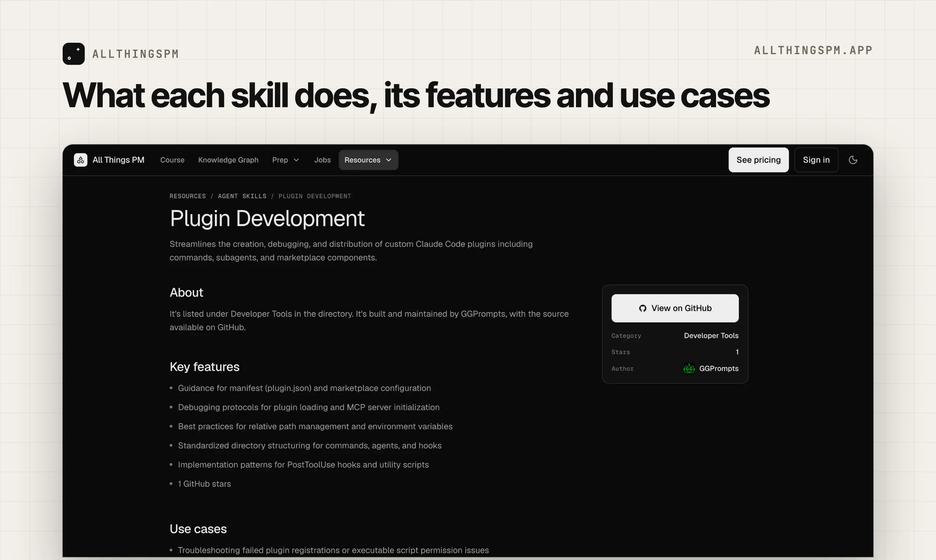Screen dimensions: 936x560
Task: Click the ALLTHINGSPM wordmark text
Action: point(136,53)
